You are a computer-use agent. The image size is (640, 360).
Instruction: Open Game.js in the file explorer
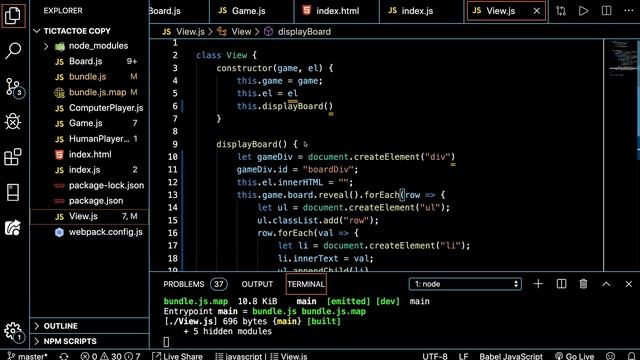(x=89, y=123)
